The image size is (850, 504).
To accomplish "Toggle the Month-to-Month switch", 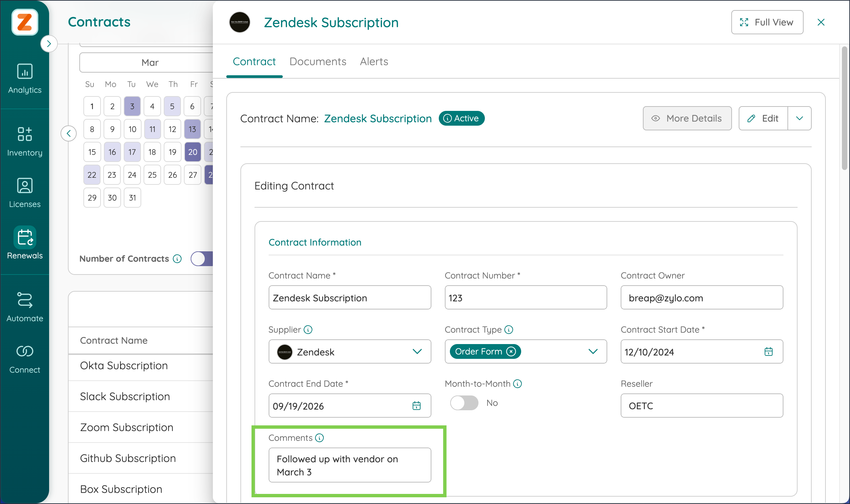I will pos(464,403).
